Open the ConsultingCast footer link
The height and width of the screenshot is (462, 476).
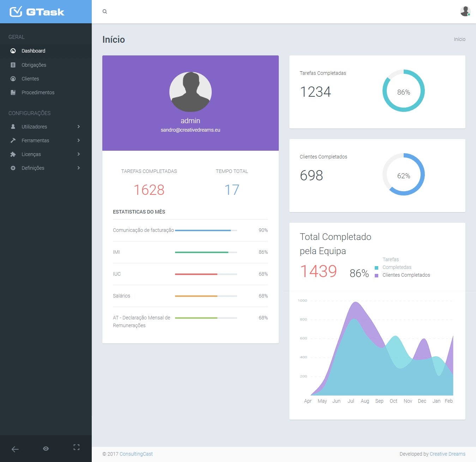(136, 454)
